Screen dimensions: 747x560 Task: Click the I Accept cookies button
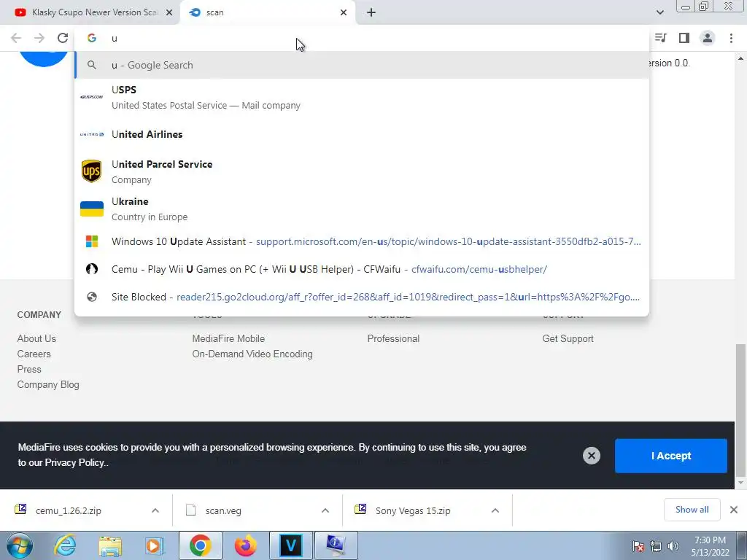tap(671, 456)
